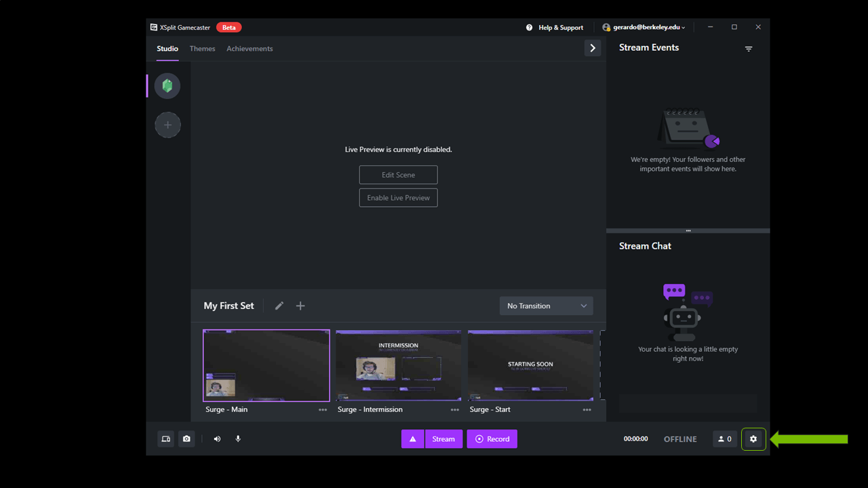Switch to the Themes tab
The height and width of the screenshot is (488, 868).
[x=202, y=49]
